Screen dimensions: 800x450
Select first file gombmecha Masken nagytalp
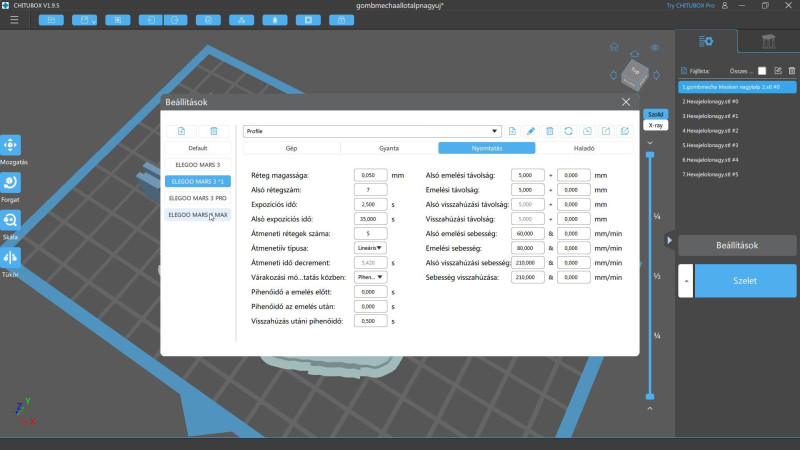(737, 87)
